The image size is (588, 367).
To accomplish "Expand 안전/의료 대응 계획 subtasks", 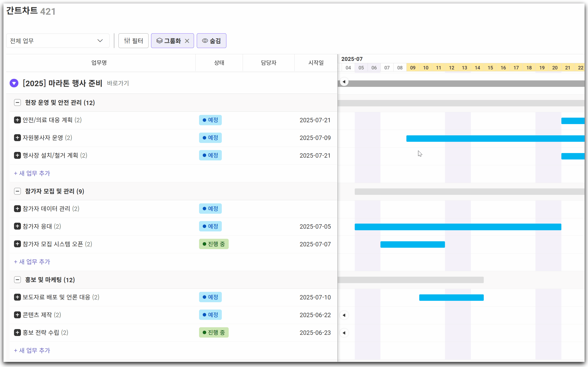I will pos(17,120).
